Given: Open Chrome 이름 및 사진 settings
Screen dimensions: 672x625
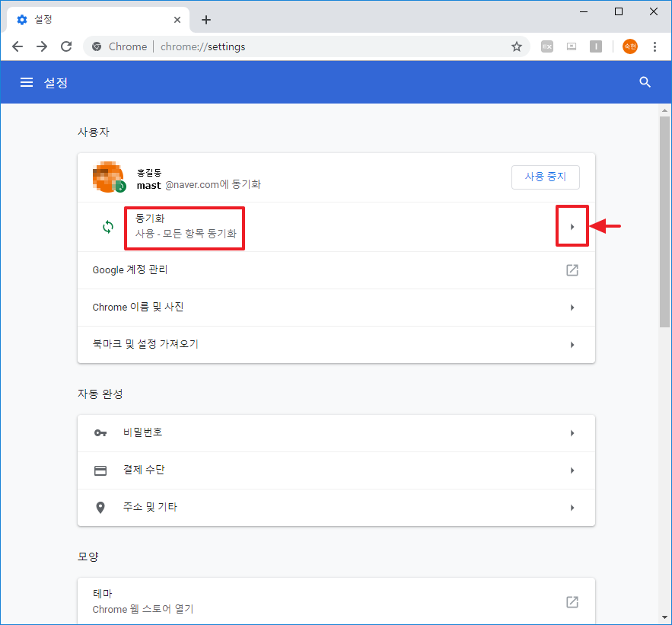Looking at the screenshot, I should click(x=336, y=308).
